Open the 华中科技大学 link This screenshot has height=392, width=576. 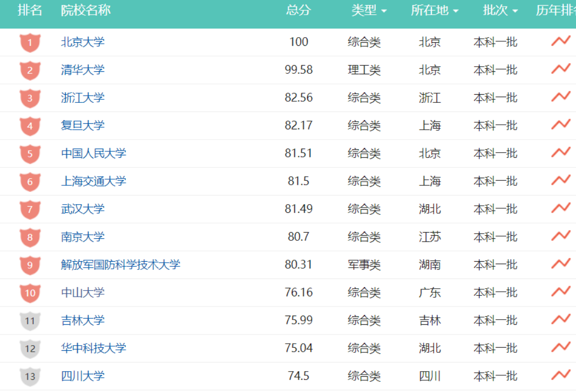pos(94,348)
